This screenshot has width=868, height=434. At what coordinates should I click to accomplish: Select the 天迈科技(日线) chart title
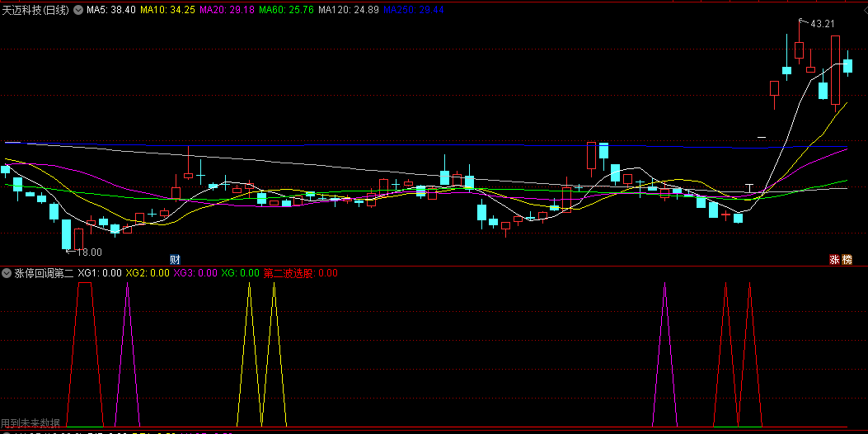point(35,9)
